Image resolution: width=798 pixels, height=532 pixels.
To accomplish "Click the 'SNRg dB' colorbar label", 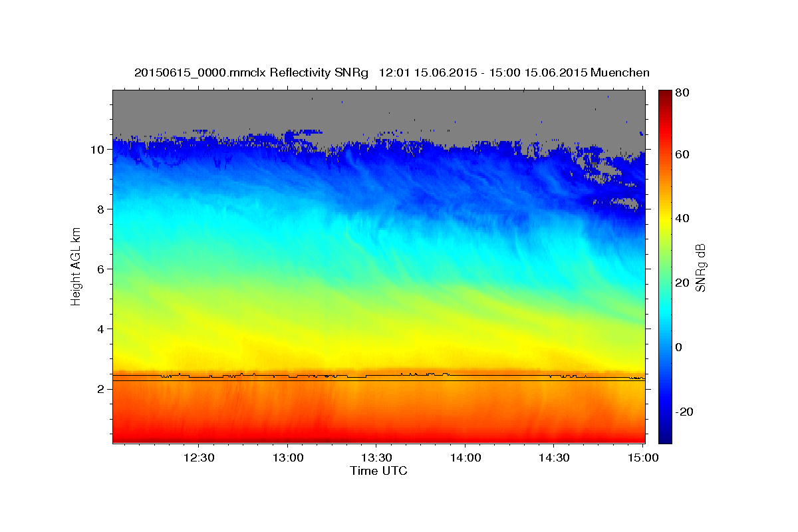I will coord(700,267).
